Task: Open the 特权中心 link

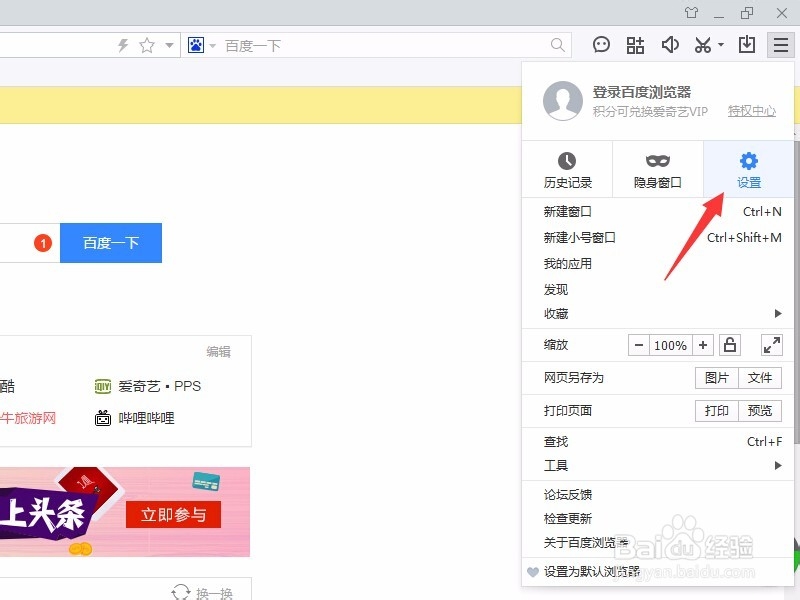Action: 750,111
